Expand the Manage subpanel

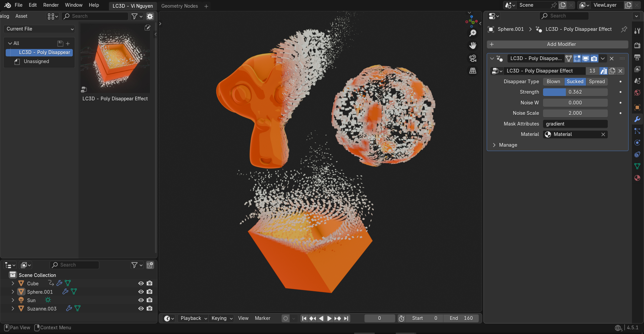494,145
